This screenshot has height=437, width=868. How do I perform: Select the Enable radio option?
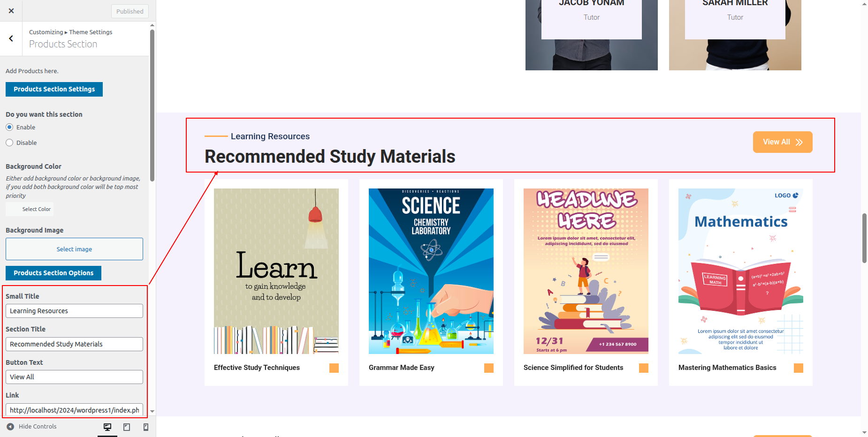(9, 127)
